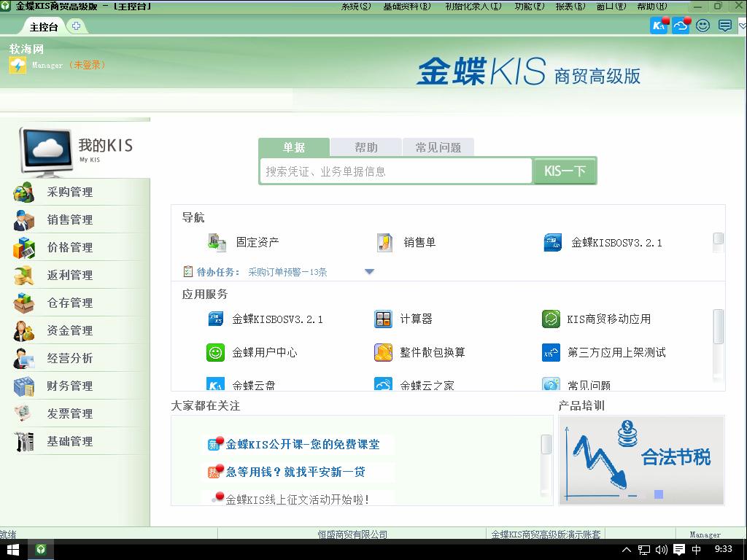
Task: Select the 主控台 tab
Action: [x=43, y=27]
